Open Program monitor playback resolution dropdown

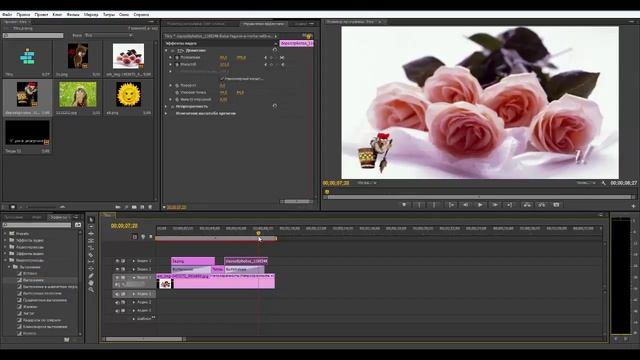(x=586, y=183)
